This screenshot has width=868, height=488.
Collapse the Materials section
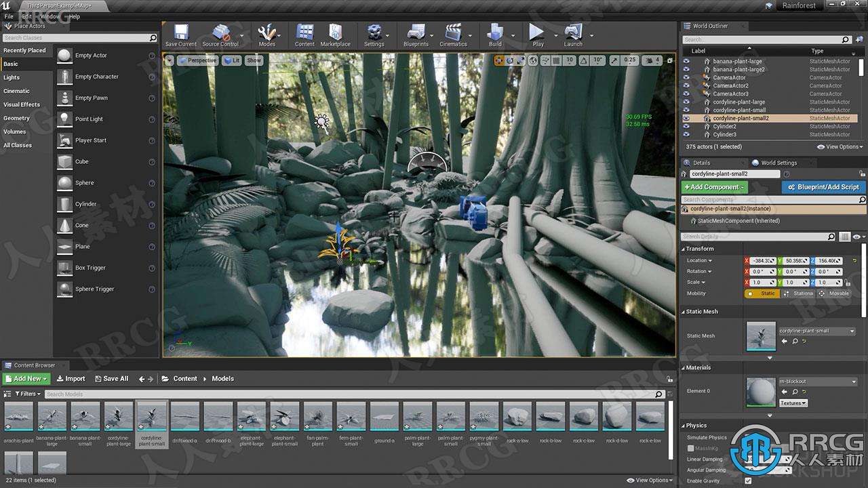point(684,367)
